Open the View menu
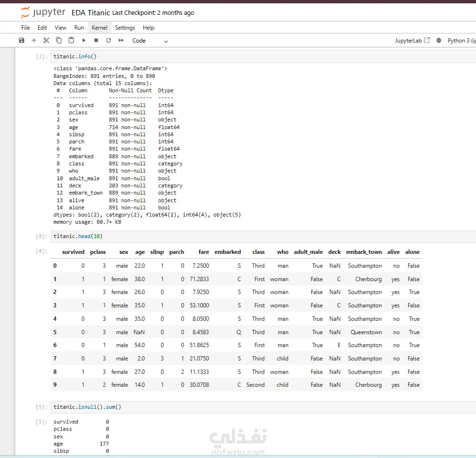Image resolution: width=476 pixels, height=458 pixels. point(60,28)
